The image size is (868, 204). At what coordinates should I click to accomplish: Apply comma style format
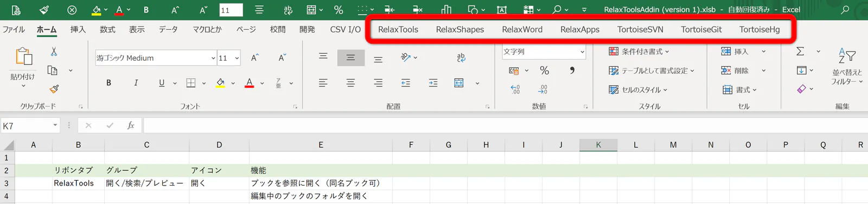click(572, 71)
